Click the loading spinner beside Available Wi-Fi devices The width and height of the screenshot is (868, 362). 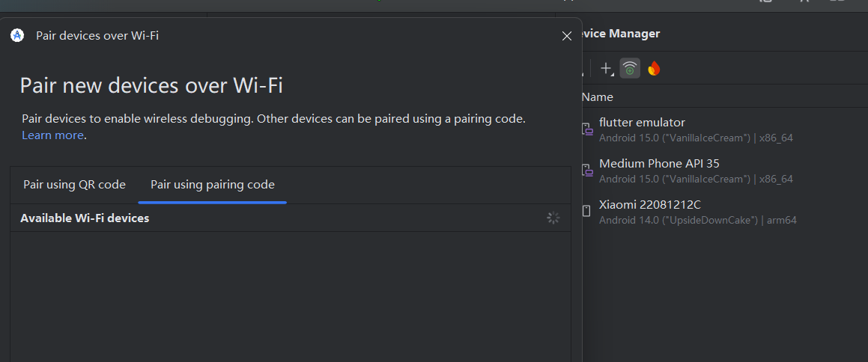click(553, 218)
